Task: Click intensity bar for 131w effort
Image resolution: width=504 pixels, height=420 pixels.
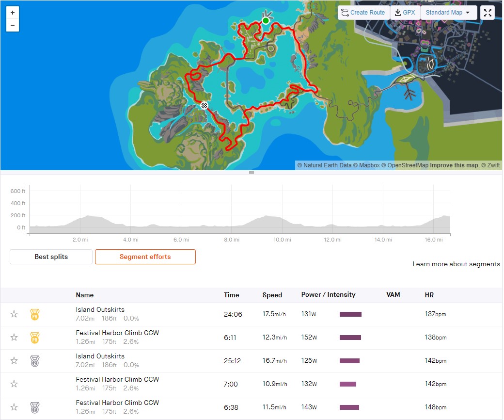Action: click(x=351, y=315)
